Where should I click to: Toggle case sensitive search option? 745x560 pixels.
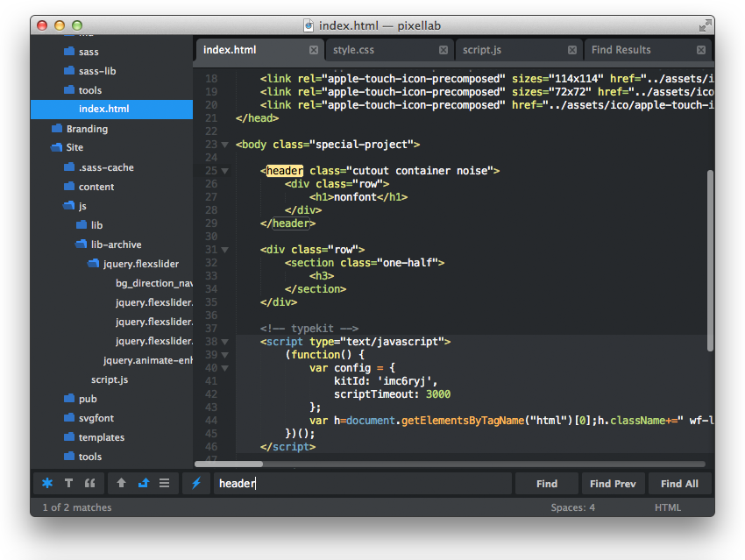coord(69,483)
